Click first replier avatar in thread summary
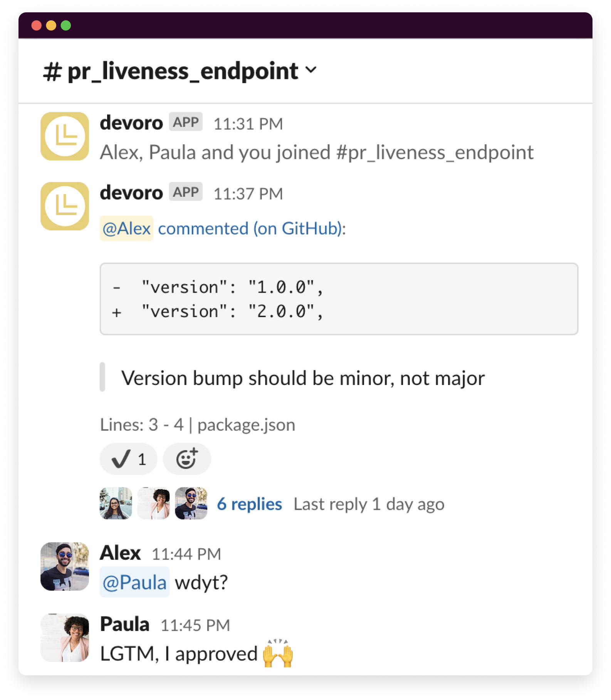This screenshot has width=611, height=700. click(116, 503)
